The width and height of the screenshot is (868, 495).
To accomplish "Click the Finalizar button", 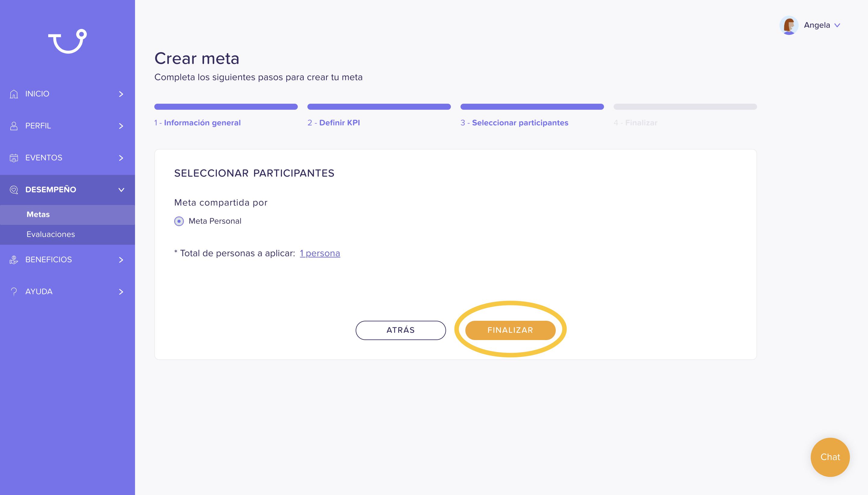I will coord(510,330).
